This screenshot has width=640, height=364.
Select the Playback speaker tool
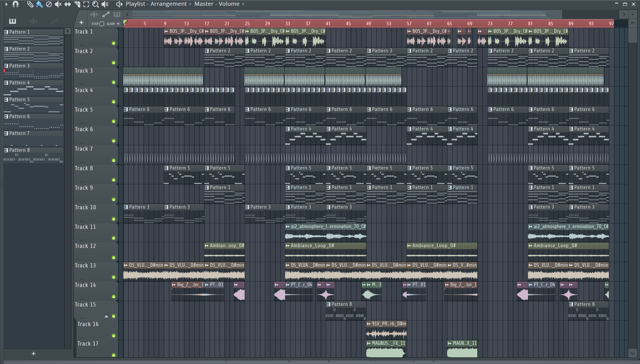point(105,4)
